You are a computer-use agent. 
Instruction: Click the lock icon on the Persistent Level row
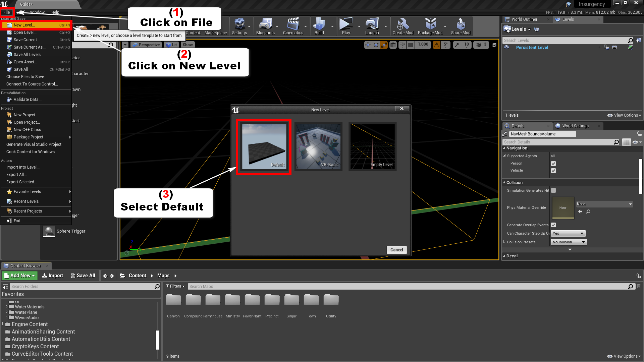coord(606,47)
